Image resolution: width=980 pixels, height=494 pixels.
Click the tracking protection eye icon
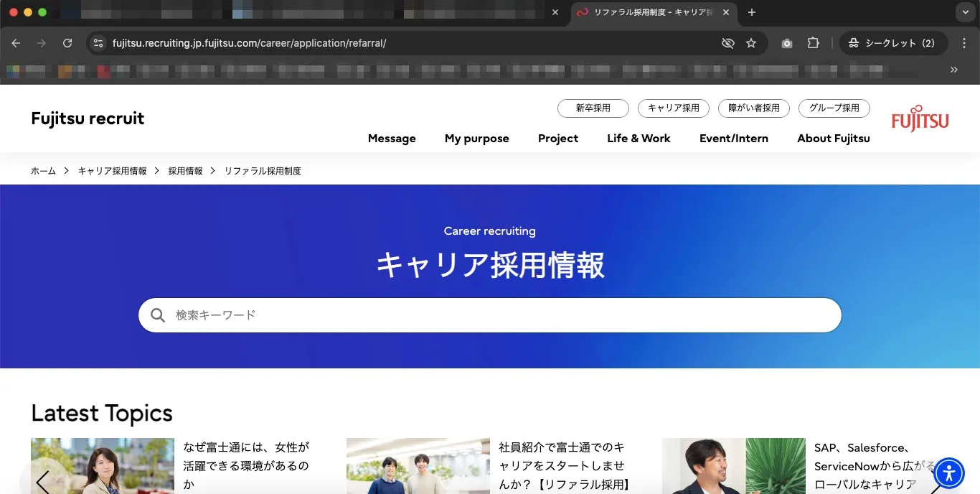[x=728, y=43]
